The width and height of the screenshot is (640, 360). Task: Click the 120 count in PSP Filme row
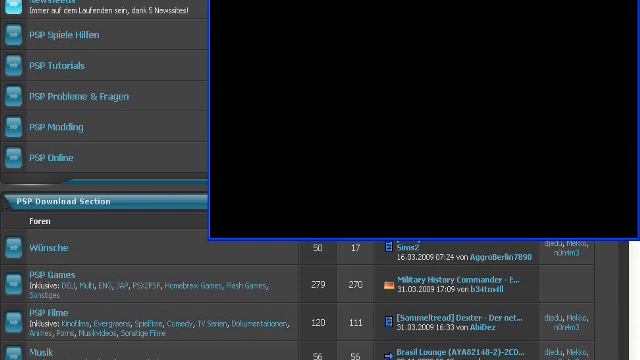[x=318, y=322]
